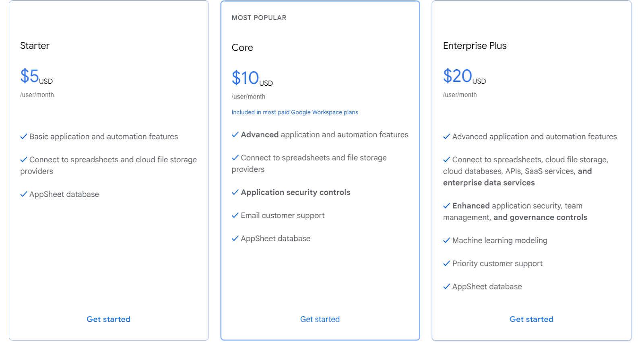Open 'Included in most paid Google Workspace plans' link
The height and width of the screenshot is (343, 644).
295,112
